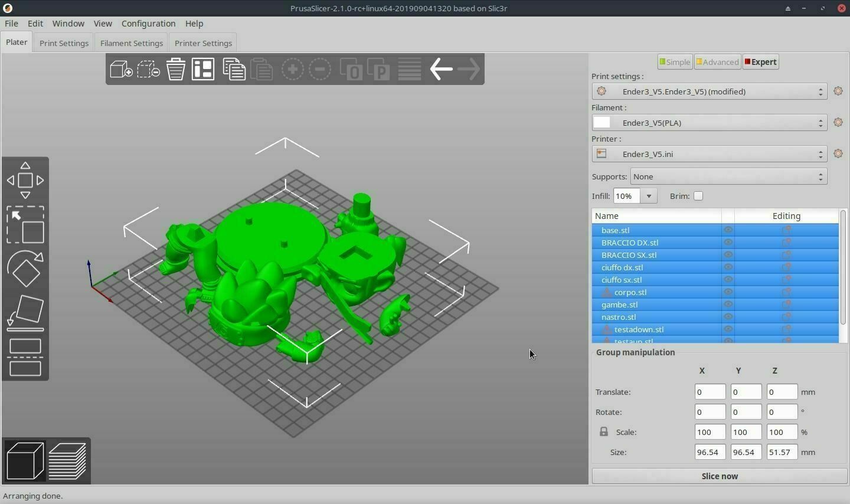The height and width of the screenshot is (504, 850).
Task: Click the Split to parts icon
Action: [379, 69]
